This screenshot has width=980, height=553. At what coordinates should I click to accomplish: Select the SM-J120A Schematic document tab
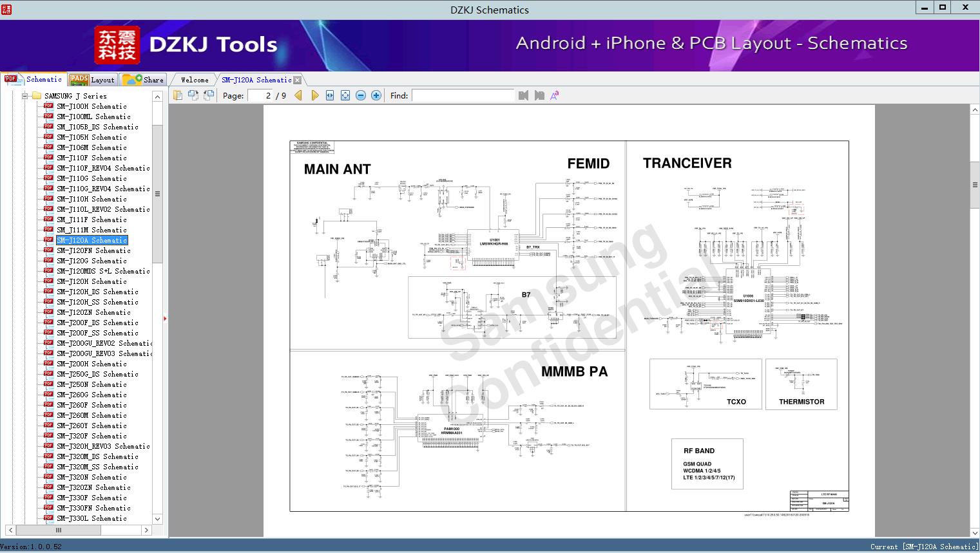click(x=256, y=80)
